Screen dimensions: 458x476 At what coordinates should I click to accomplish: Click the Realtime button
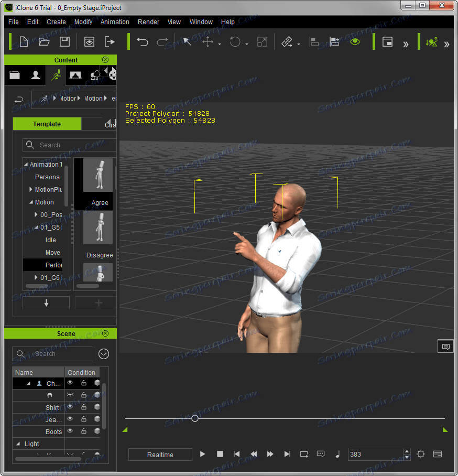click(160, 455)
